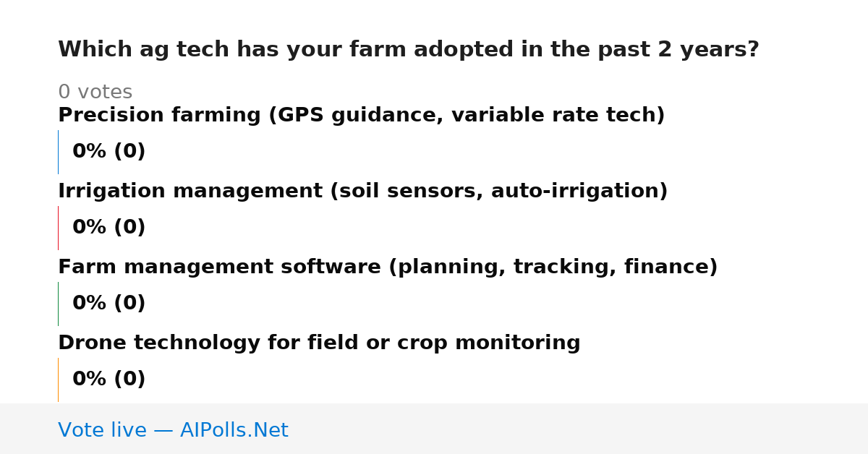
Task: Click the '0 votes' counter text
Action: click(x=95, y=93)
